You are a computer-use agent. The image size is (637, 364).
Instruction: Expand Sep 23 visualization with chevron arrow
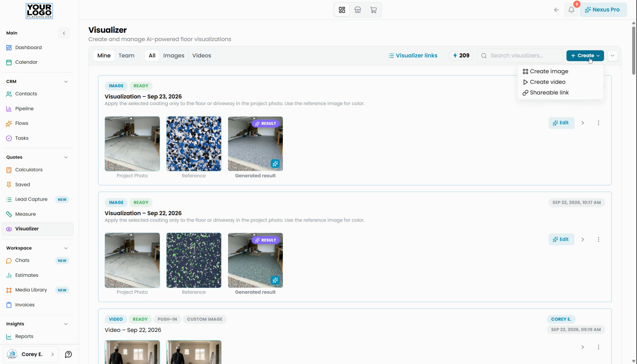point(583,123)
